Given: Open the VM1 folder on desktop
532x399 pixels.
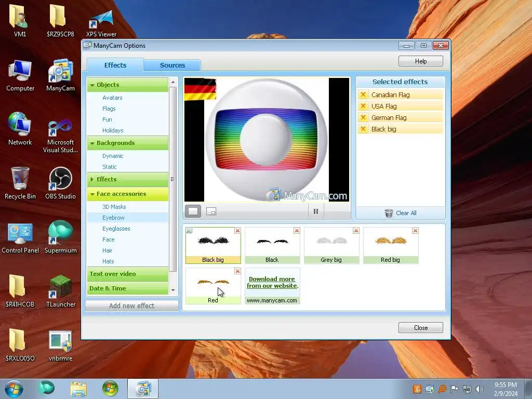Looking at the screenshot, I should coord(20,21).
